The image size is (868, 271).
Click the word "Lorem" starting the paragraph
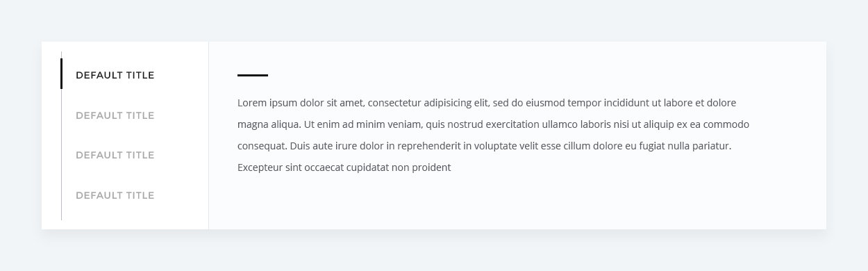click(x=252, y=103)
